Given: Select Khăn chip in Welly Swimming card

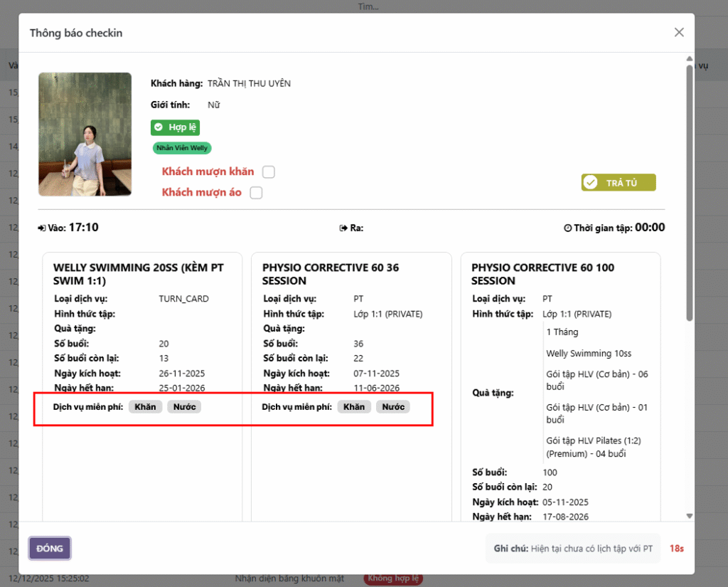Looking at the screenshot, I should pyautogui.click(x=145, y=407).
